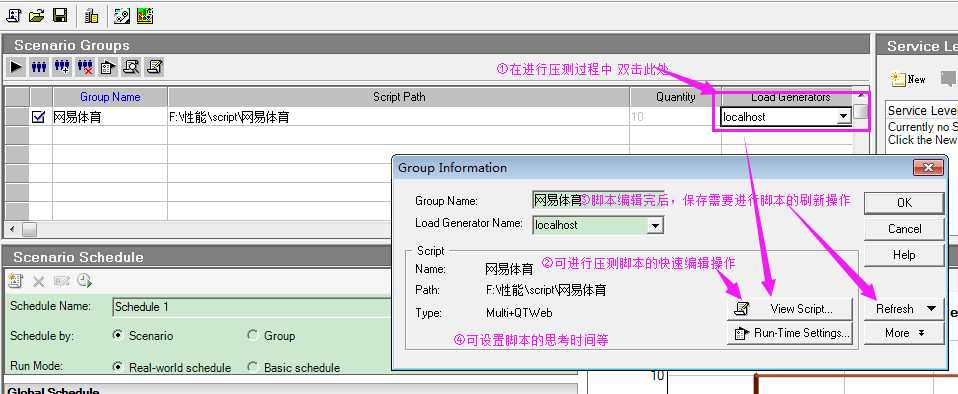Click the Group Name field in dialog

[x=598, y=200]
